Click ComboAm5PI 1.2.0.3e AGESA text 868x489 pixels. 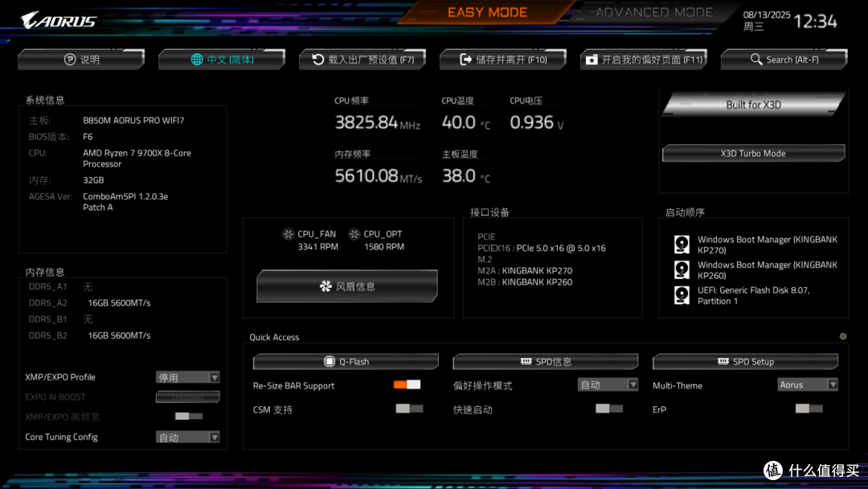[x=125, y=202]
